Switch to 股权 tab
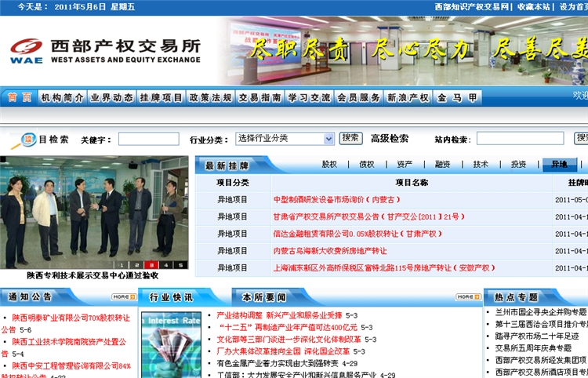 329,164
